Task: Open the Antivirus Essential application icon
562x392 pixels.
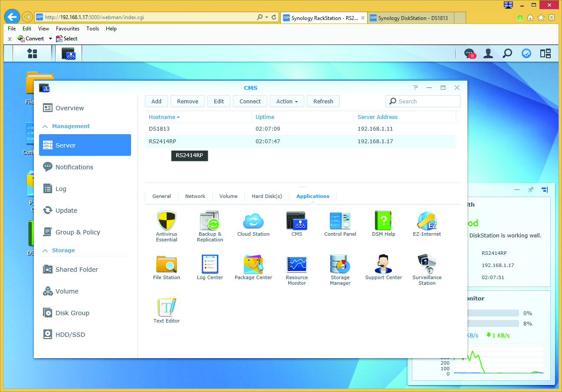Action: 167,221
